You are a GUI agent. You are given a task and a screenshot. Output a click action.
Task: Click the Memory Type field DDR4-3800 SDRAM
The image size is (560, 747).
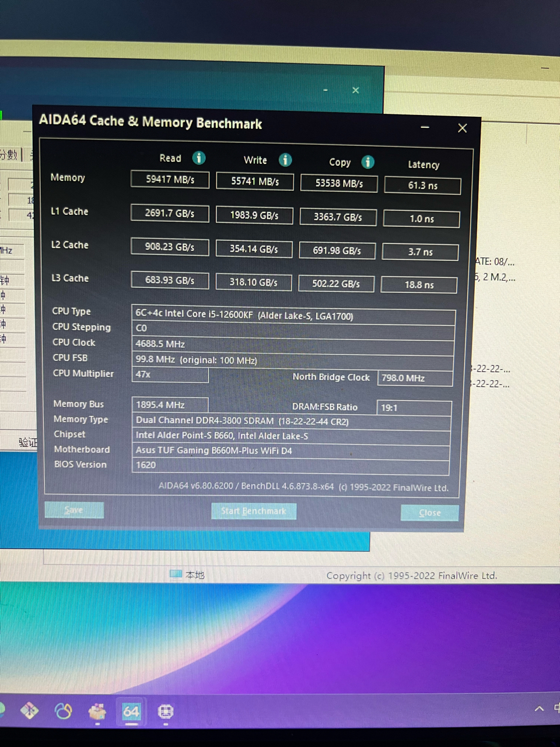pyautogui.click(x=292, y=421)
